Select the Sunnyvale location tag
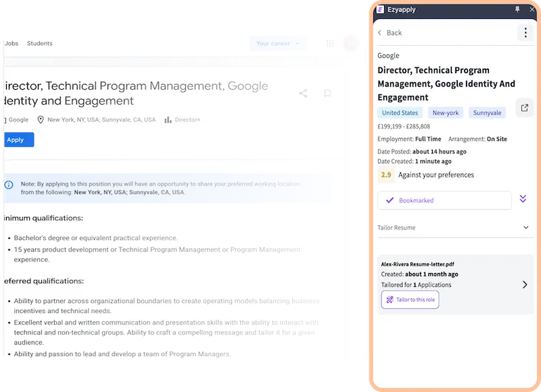 (487, 113)
